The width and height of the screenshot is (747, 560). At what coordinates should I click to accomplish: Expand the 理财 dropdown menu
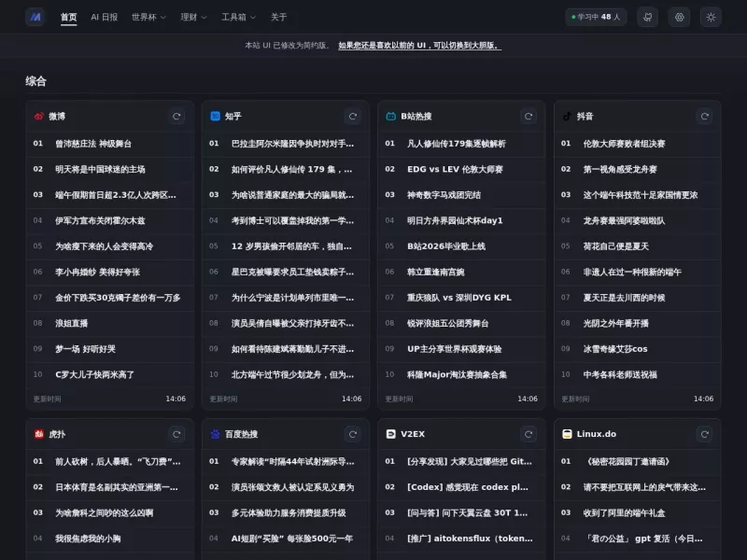coord(193,17)
